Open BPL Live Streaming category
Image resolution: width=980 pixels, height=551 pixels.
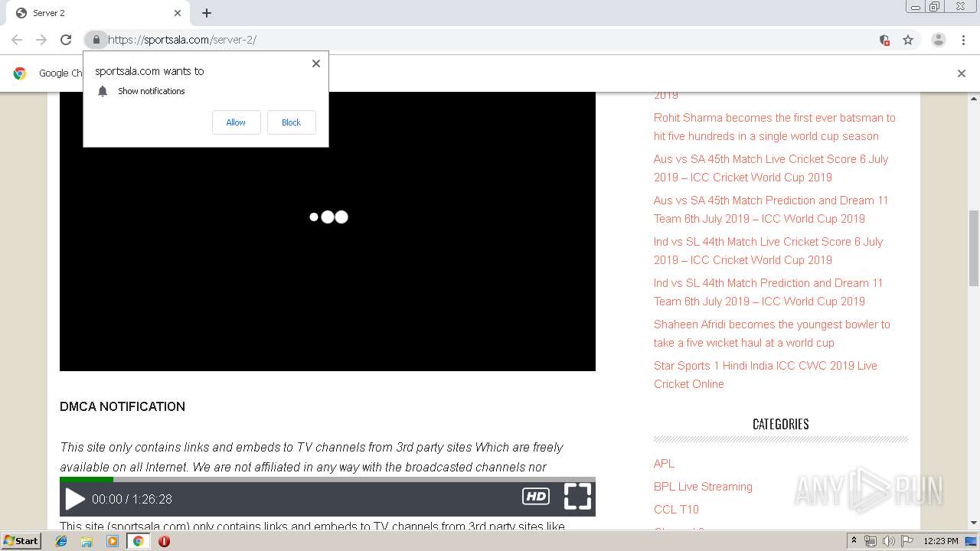click(703, 487)
